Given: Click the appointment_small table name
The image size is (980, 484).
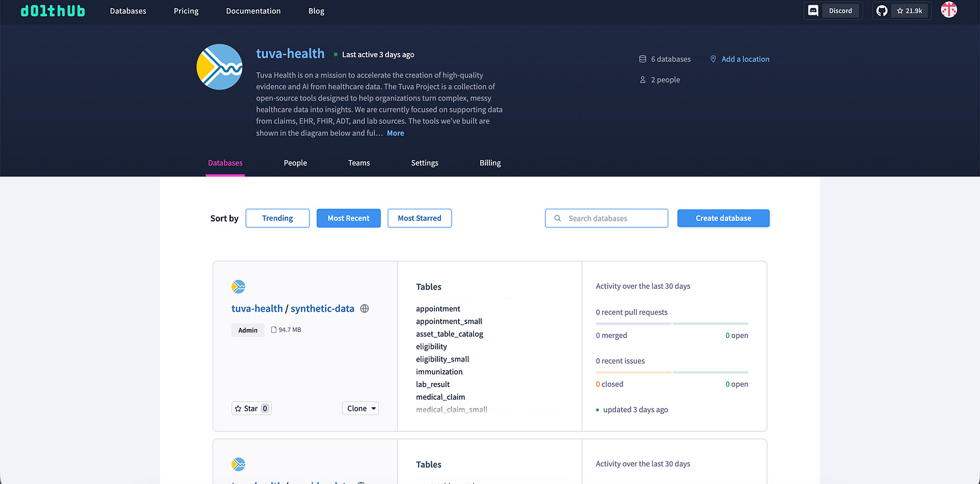Looking at the screenshot, I should [x=449, y=322].
